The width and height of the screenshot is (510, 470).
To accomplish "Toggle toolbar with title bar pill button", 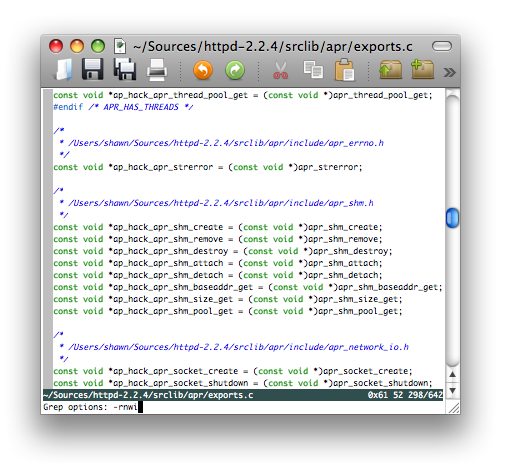I will [442, 46].
